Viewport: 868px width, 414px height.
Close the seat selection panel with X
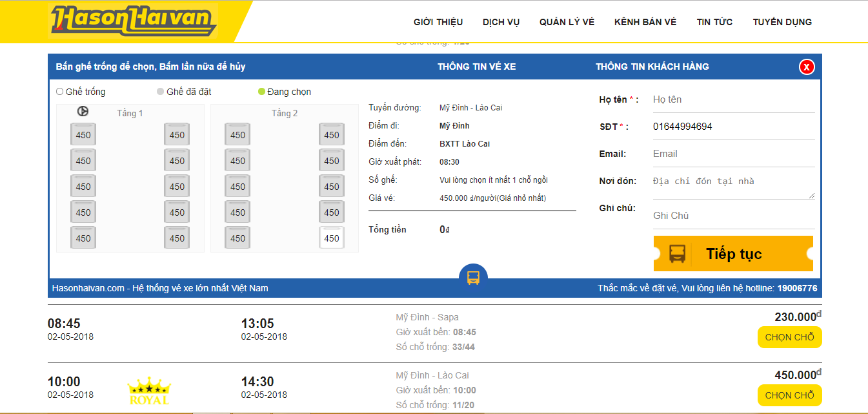coord(806,67)
